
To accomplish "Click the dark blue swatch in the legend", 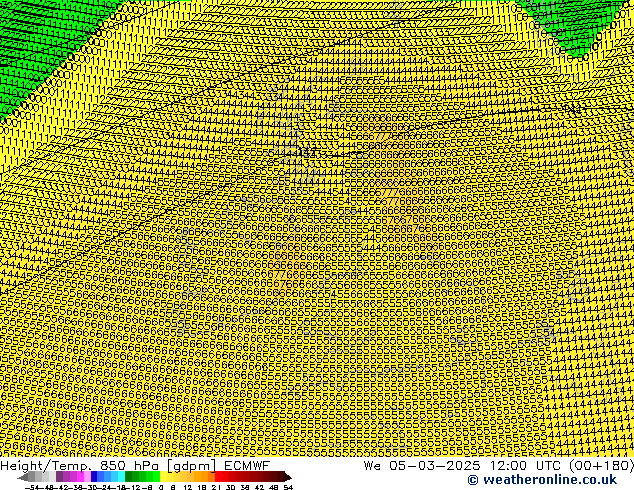I will [x=94, y=476].
